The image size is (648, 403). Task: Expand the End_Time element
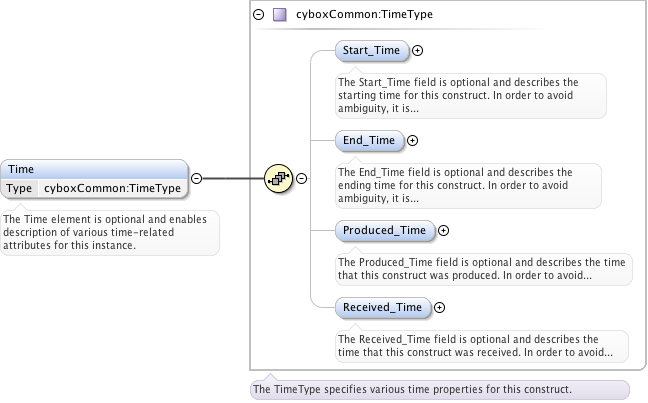click(x=412, y=140)
